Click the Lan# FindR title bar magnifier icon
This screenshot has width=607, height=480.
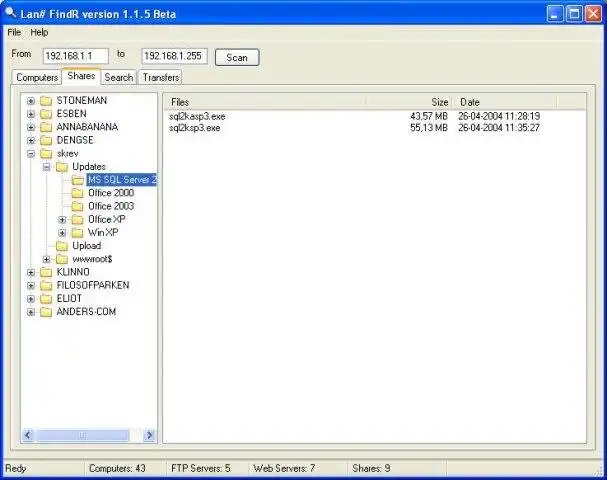10,13
